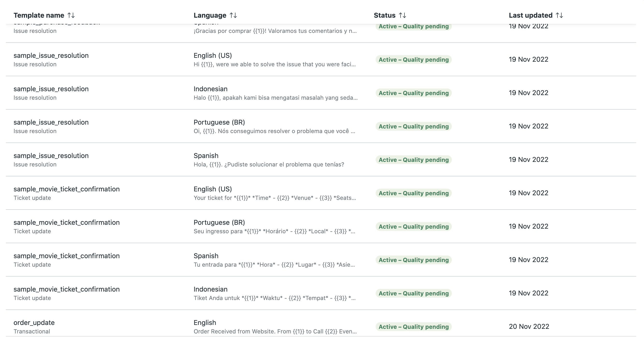Open Spanish sample_movie_ticket_confirmation template
644x346 pixels.
pyautogui.click(x=321, y=260)
